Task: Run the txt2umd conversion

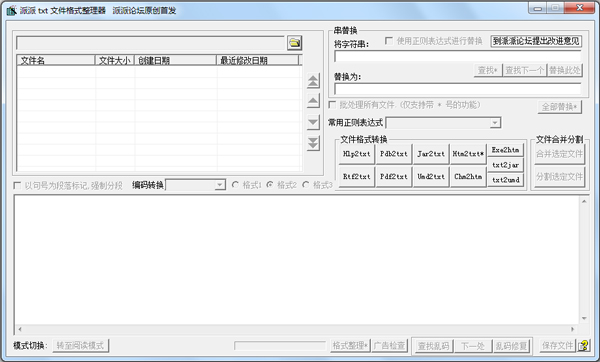Action: click(505, 180)
